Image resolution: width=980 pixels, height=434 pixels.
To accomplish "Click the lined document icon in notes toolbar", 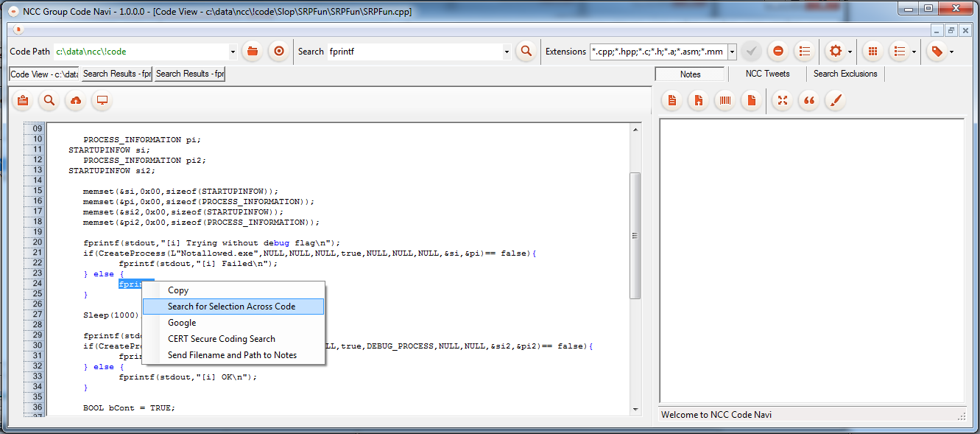I will [x=671, y=101].
